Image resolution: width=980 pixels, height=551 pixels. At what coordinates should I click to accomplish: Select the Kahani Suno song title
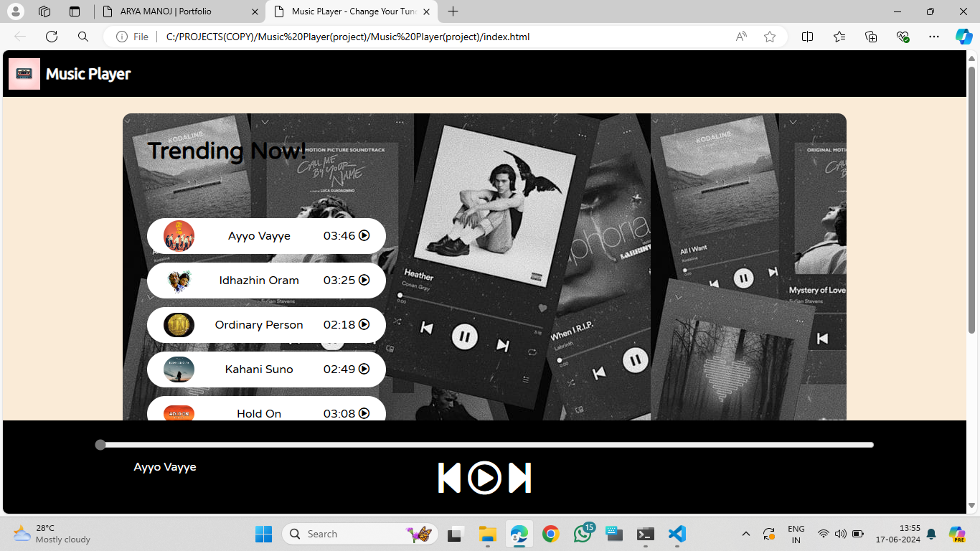click(259, 369)
